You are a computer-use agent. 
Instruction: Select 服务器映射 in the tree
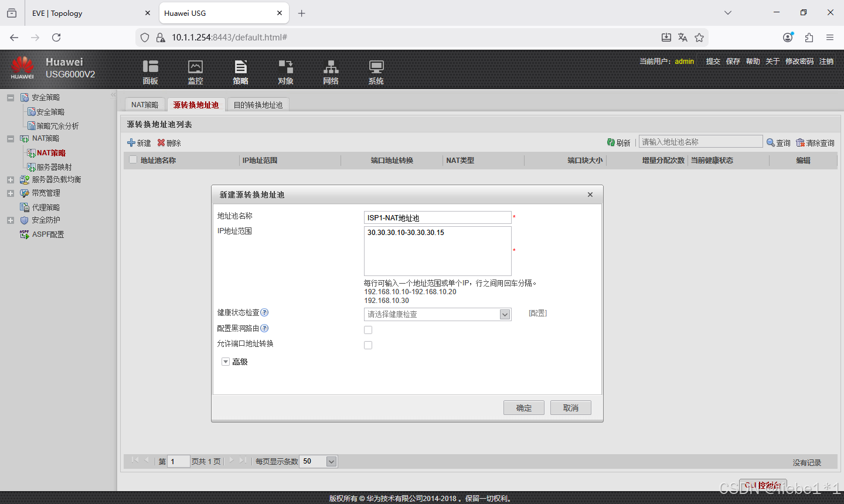click(54, 167)
